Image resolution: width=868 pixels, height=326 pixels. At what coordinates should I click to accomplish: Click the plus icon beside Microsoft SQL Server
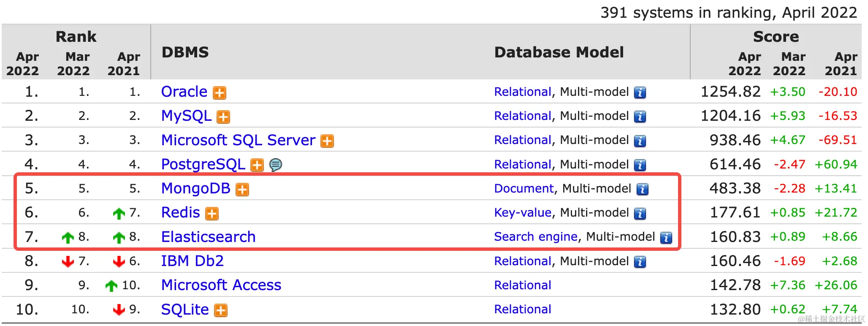[327, 141]
